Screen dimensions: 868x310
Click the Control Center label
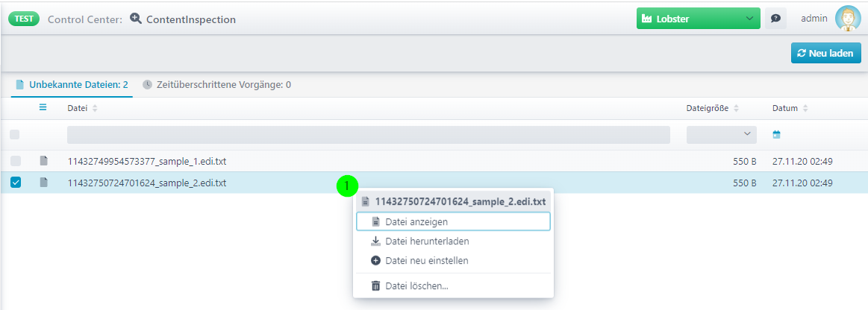[85, 19]
